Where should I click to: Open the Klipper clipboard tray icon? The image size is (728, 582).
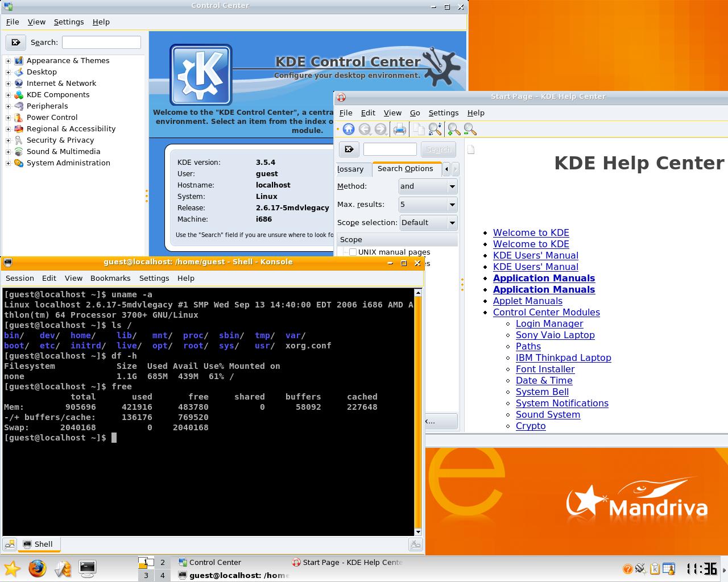click(655, 568)
